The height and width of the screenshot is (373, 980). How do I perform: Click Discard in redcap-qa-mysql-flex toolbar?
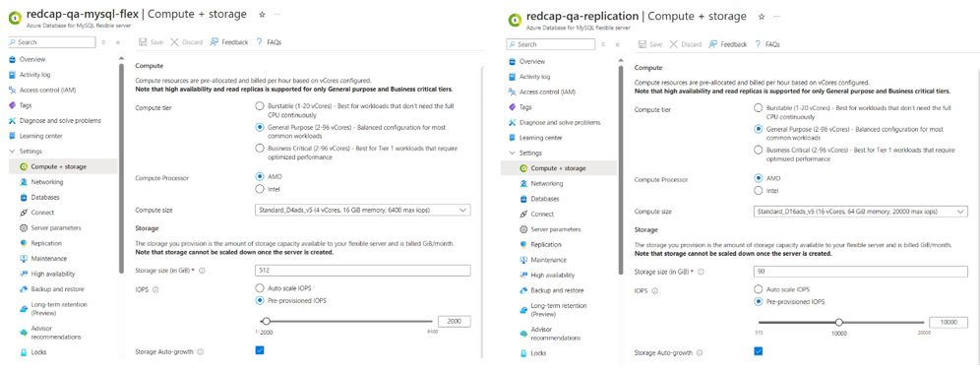tap(187, 42)
